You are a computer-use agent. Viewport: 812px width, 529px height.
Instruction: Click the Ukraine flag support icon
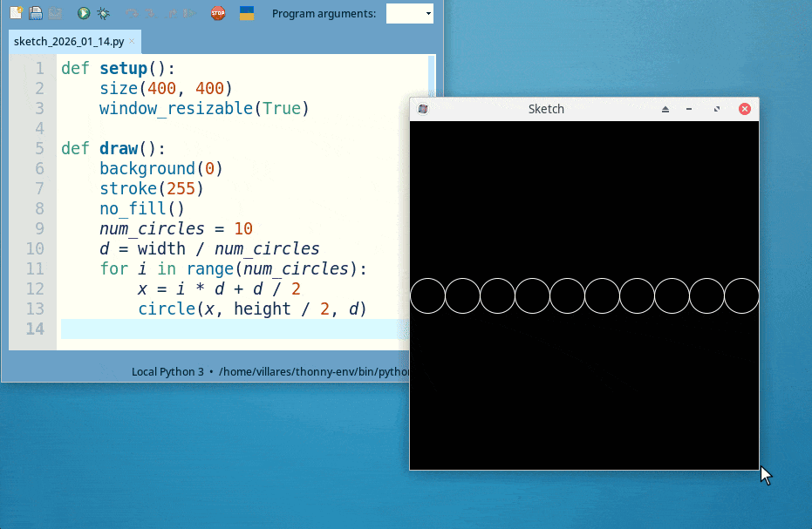247,13
